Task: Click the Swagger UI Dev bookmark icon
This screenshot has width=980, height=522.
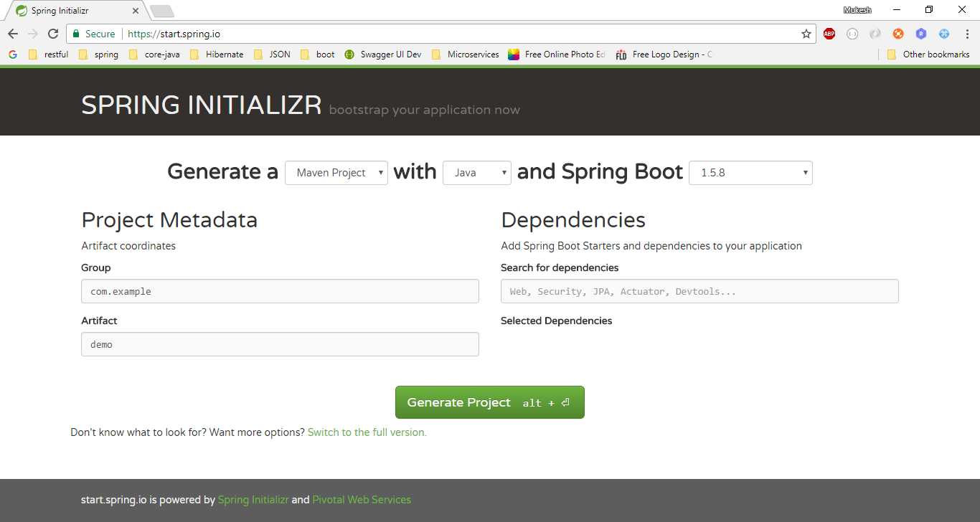Action: pos(349,54)
